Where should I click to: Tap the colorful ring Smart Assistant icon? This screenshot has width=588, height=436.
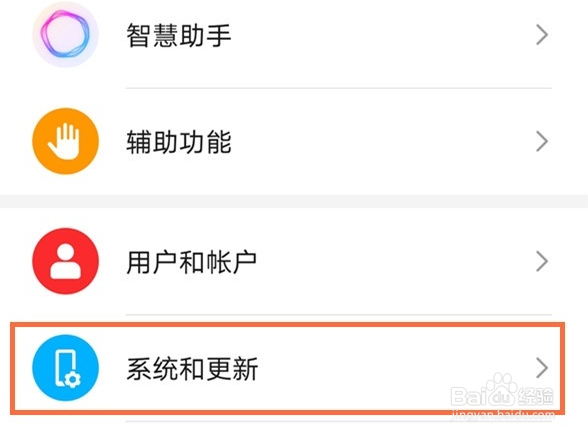tap(66, 35)
